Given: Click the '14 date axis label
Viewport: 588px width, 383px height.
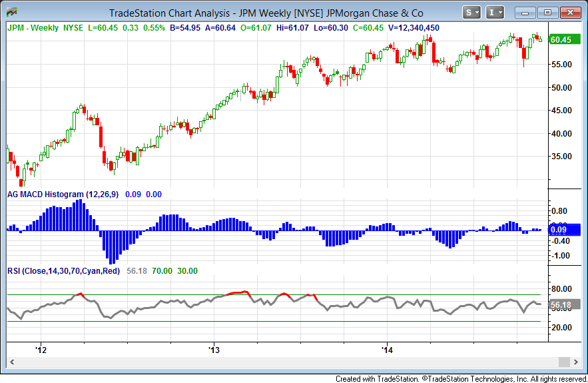Looking at the screenshot, I should pyautogui.click(x=388, y=350).
